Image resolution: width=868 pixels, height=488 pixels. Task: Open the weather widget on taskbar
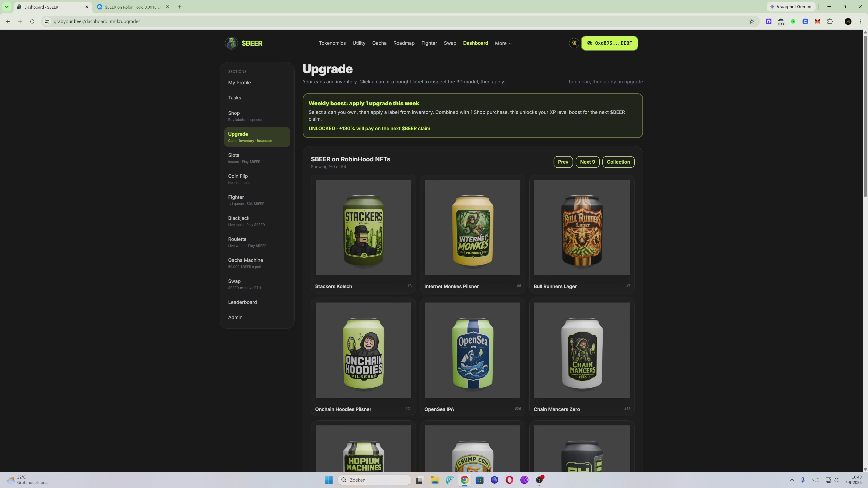[28, 480]
